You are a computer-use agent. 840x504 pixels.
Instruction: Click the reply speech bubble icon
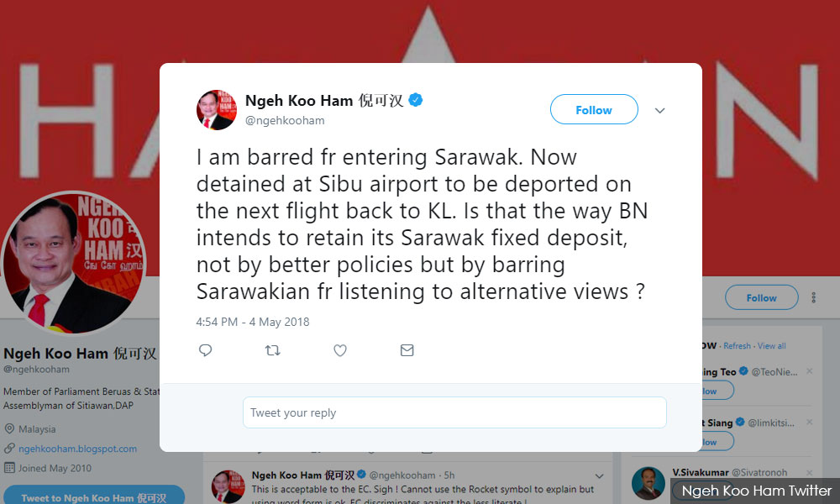(205, 350)
